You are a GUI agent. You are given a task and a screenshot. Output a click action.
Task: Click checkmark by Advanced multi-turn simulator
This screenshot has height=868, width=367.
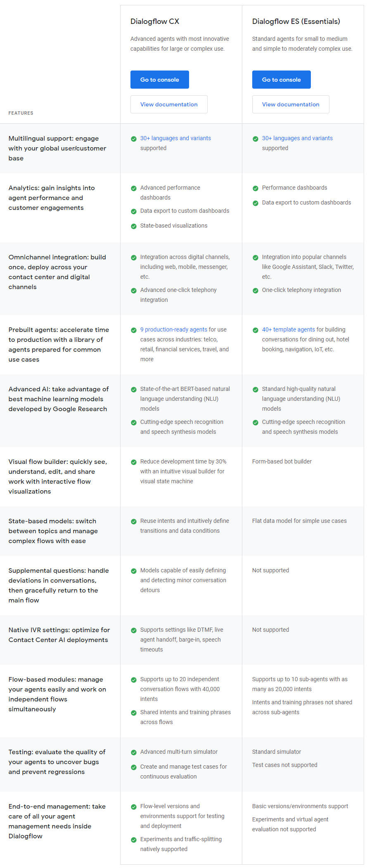(134, 753)
